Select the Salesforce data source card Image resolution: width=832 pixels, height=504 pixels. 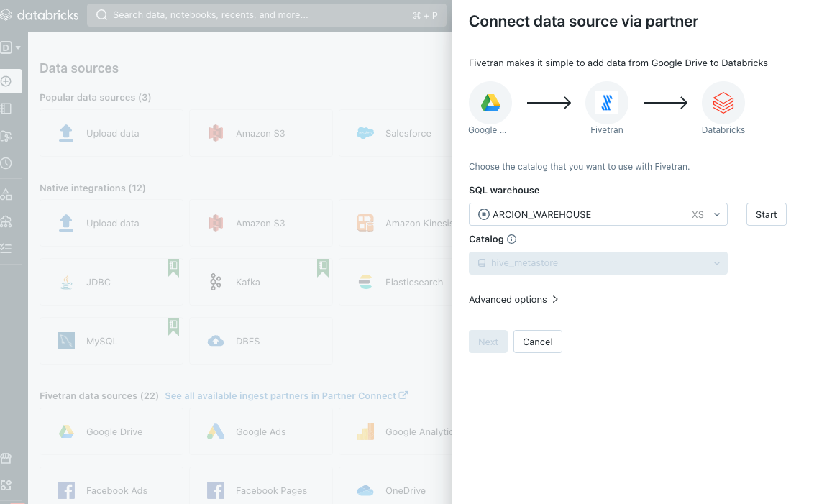click(x=396, y=133)
